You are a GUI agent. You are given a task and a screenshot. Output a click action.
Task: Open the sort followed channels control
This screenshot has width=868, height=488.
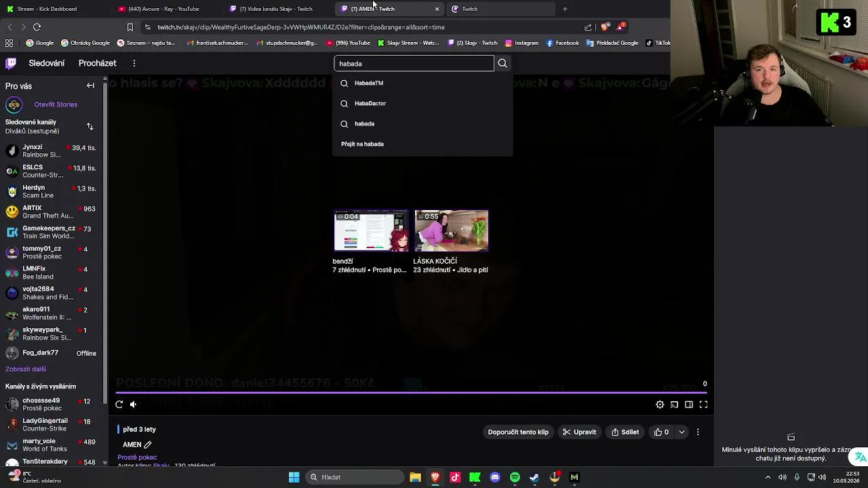coord(90,127)
